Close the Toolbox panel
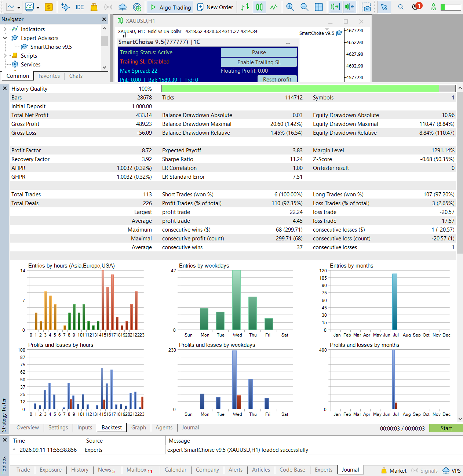Screen dimensions: 463x476 (5, 440)
